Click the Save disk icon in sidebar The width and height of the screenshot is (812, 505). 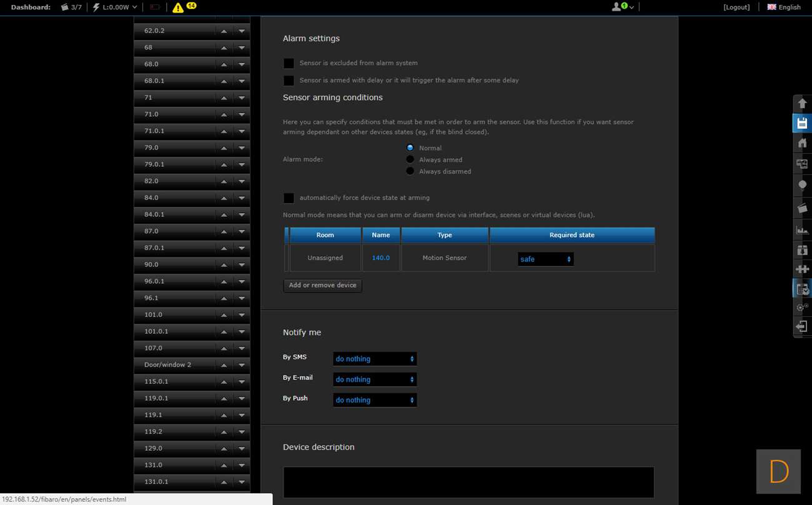(x=802, y=123)
